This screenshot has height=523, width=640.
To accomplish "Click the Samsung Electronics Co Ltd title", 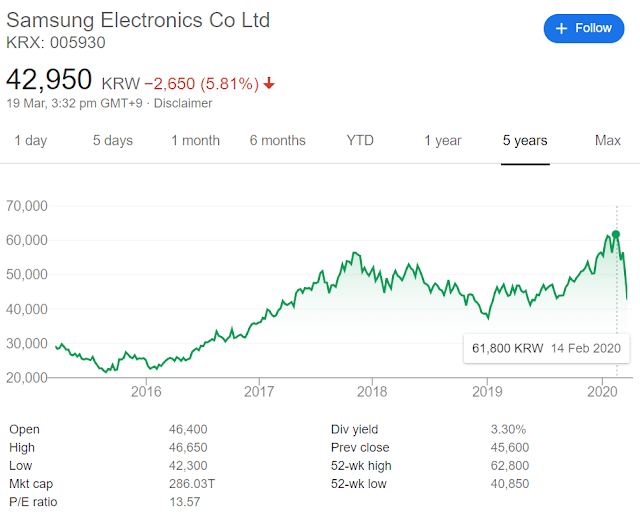I will tap(138, 20).
